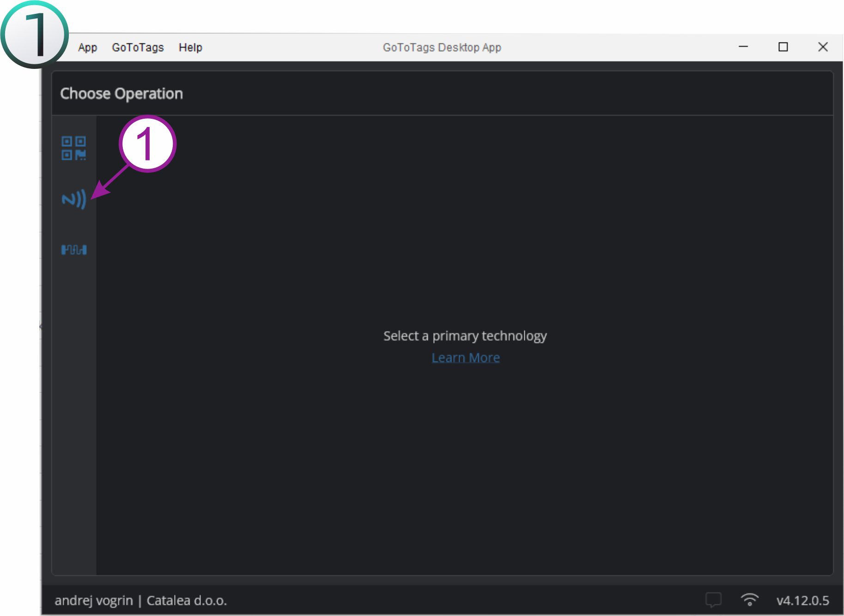Open the App menu

pyautogui.click(x=87, y=48)
